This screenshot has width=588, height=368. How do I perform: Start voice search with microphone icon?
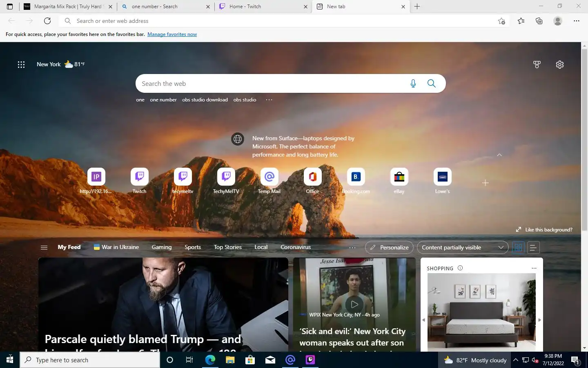(413, 83)
